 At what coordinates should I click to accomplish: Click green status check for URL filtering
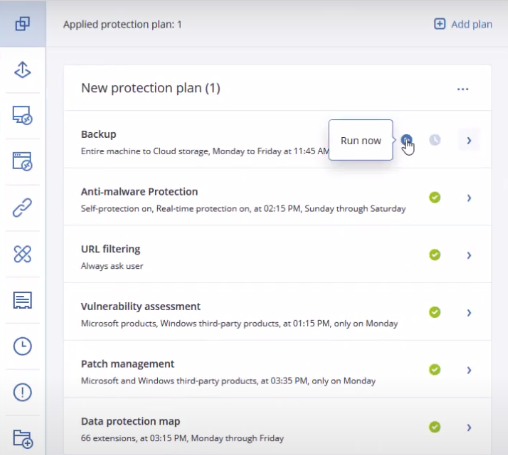point(435,255)
